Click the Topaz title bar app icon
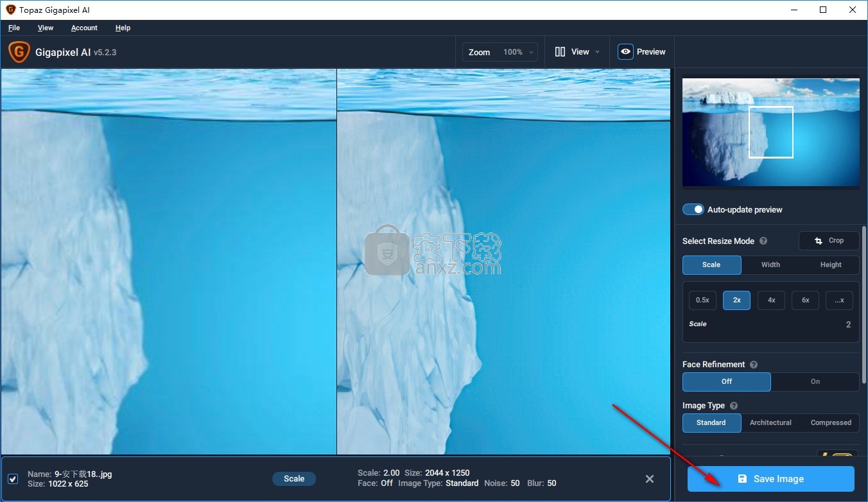 tap(10, 10)
